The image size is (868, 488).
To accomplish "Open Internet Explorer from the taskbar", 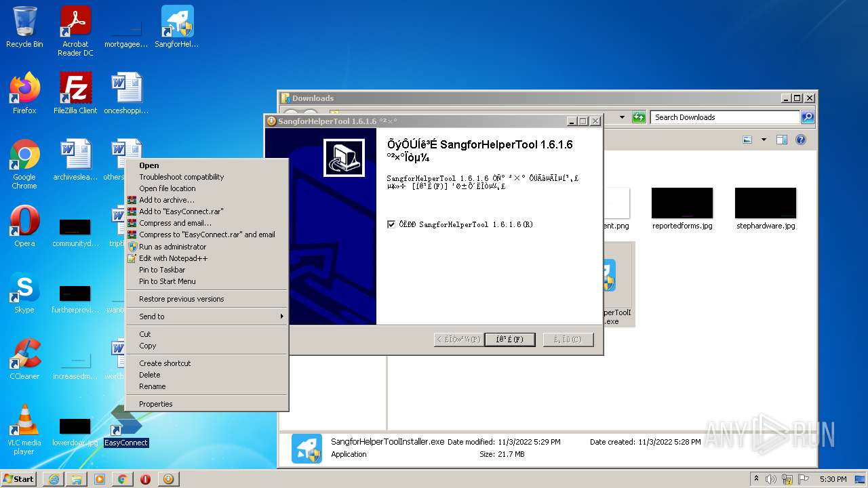I will (54, 479).
